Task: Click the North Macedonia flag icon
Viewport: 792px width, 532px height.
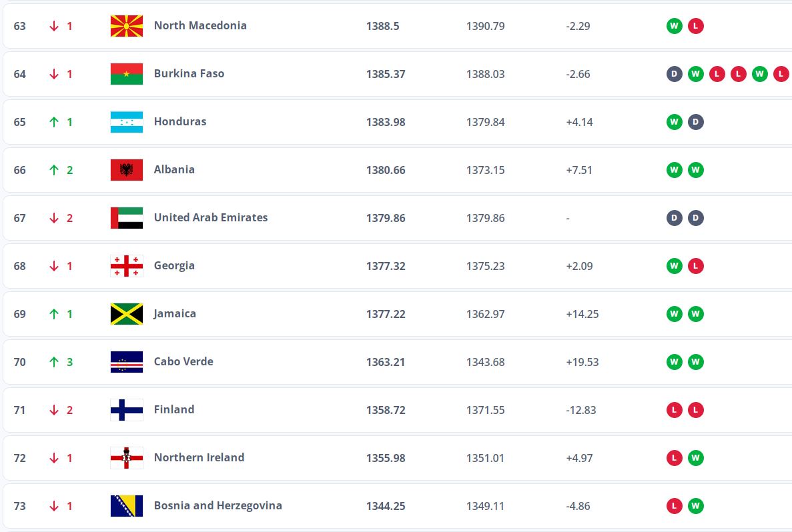Action: click(x=126, y=26)
